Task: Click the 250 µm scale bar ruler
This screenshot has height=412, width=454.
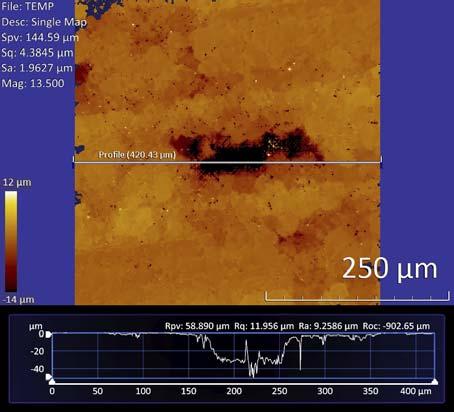Action: pos(357,296)
